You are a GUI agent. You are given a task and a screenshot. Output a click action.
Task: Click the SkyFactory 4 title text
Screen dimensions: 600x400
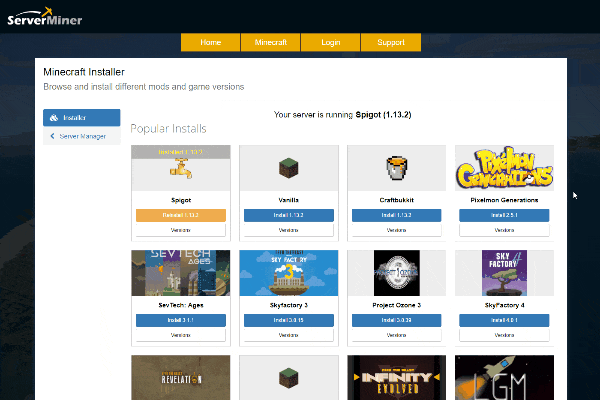click(x=504, y=305)
